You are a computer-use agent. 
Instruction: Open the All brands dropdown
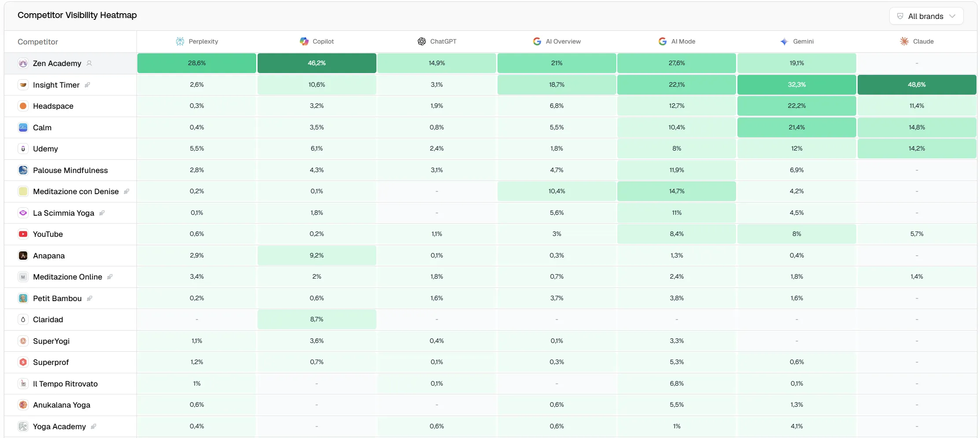926,16
